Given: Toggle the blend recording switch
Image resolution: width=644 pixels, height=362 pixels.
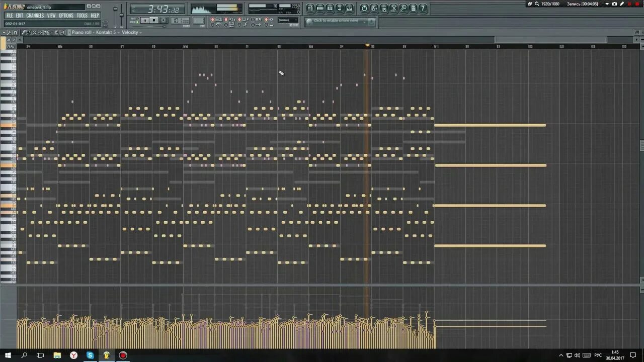Looking at the screenshot, I should tap(243, 19).
